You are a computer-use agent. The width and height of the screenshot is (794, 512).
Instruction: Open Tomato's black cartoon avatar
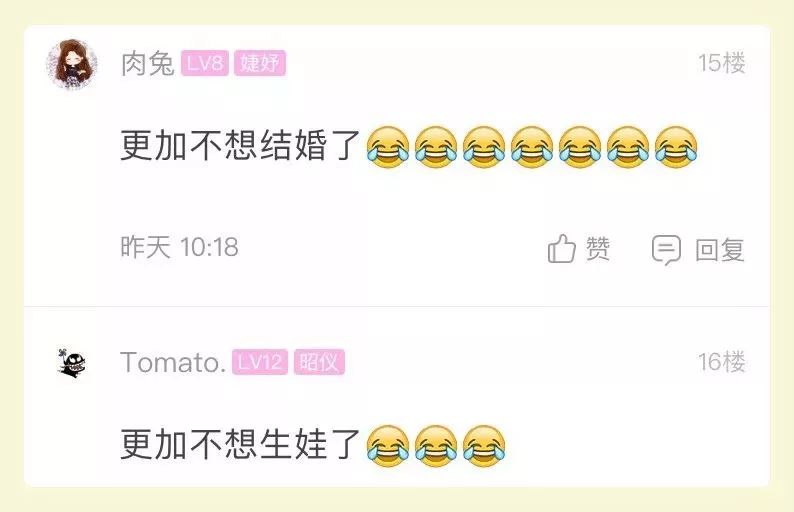72,363
